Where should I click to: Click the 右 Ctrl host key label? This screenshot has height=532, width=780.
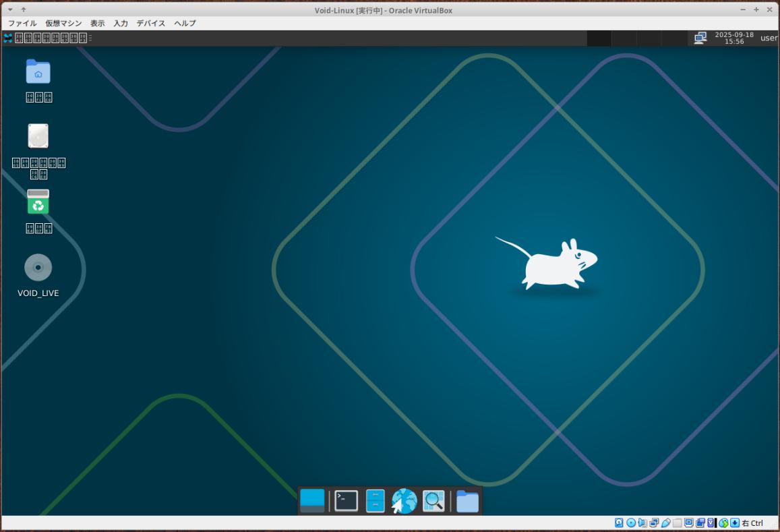coord(752,523)
